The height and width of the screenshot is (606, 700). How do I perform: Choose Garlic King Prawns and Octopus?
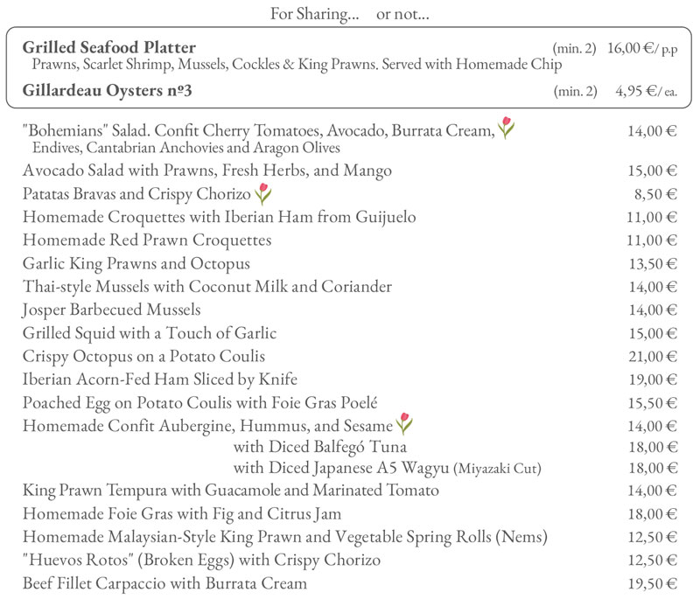point(136,264)
